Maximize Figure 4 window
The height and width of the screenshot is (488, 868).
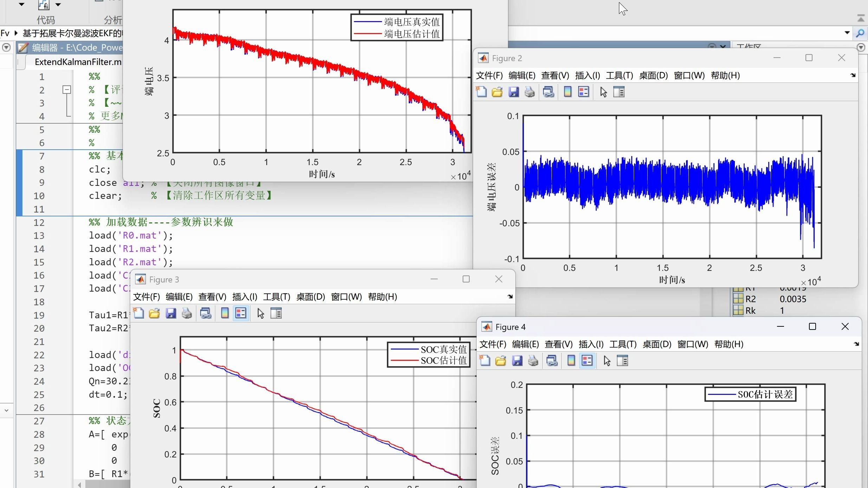(812, 327)
